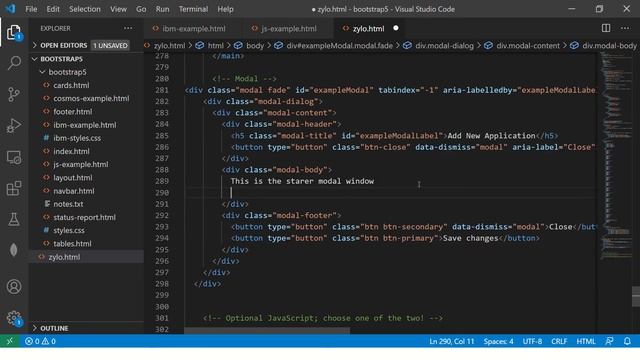Switch to the js-example.html tab

pos(288,29)
